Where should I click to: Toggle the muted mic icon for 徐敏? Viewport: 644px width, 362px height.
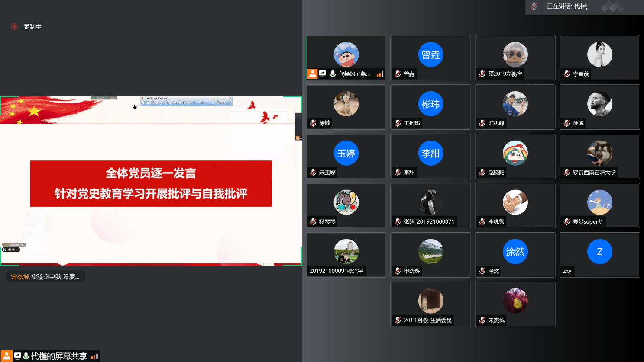pos(313,123)
